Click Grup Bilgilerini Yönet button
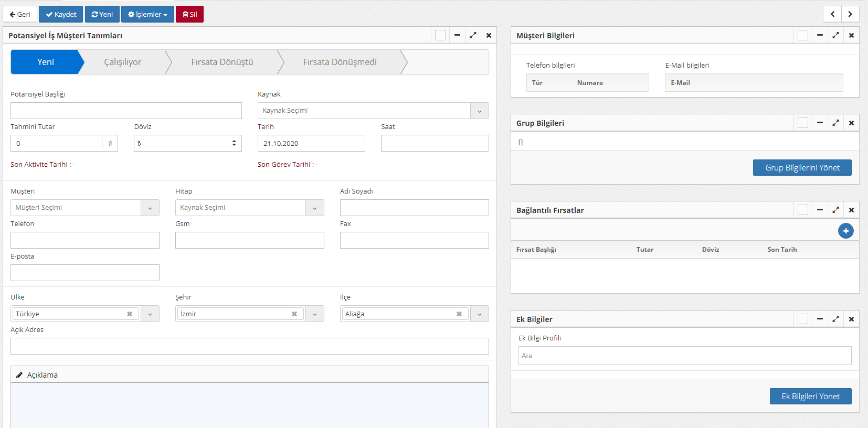The image size is (868, 428). (802, 168)
